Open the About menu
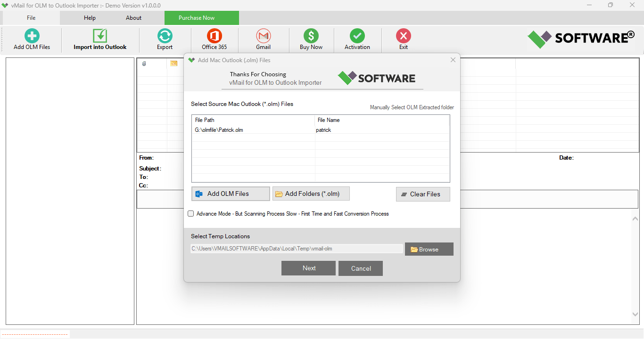This screenshot has width=644, height=339. [x=133, y=18]
